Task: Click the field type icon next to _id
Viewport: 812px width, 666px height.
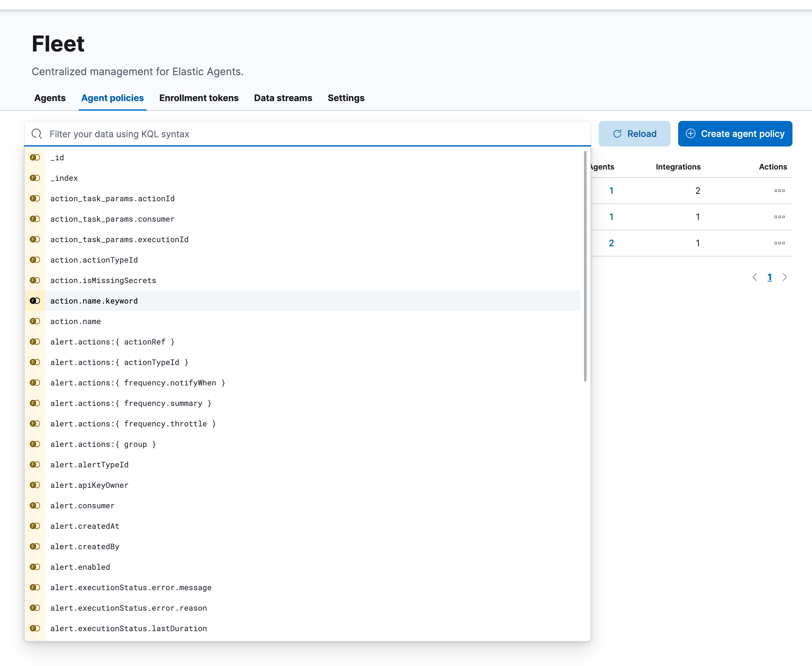Action: (x=35, y=157)
